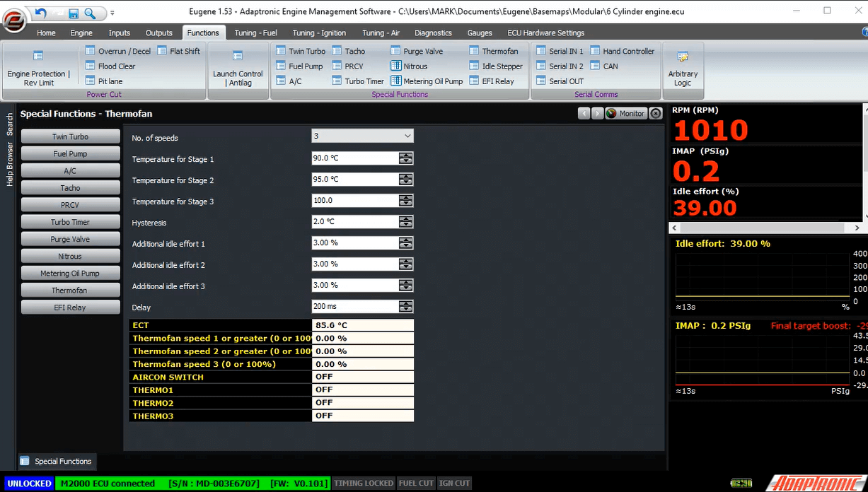Screen dimensions: 868x492
Task: Open Thermofan in ribbon
Action: click(494, 51)
